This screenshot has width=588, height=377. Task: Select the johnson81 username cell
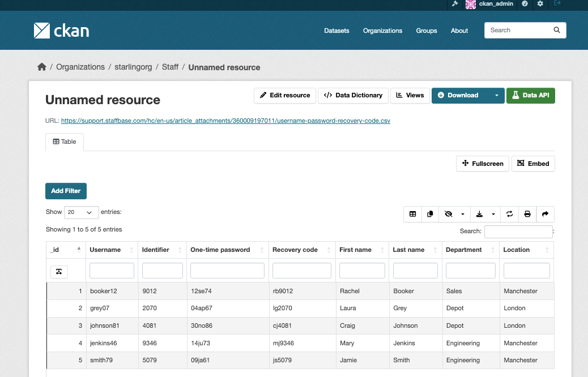tap(112, 325)
